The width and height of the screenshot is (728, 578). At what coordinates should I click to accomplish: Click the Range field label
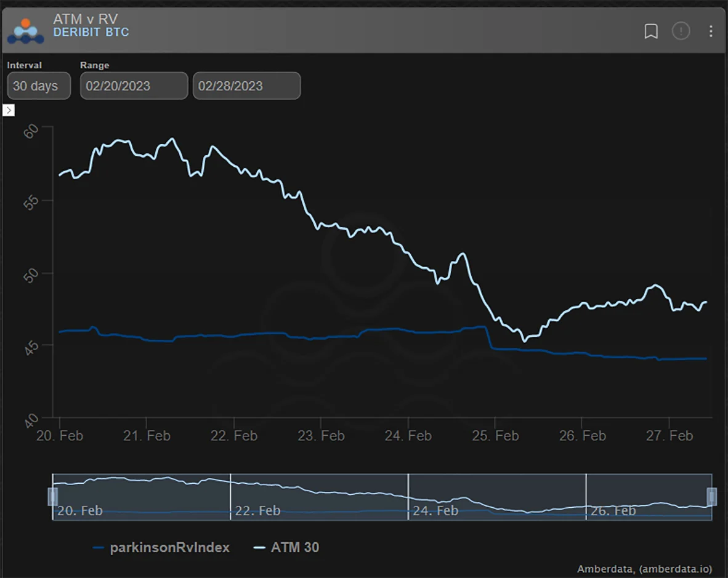point(95,65)
